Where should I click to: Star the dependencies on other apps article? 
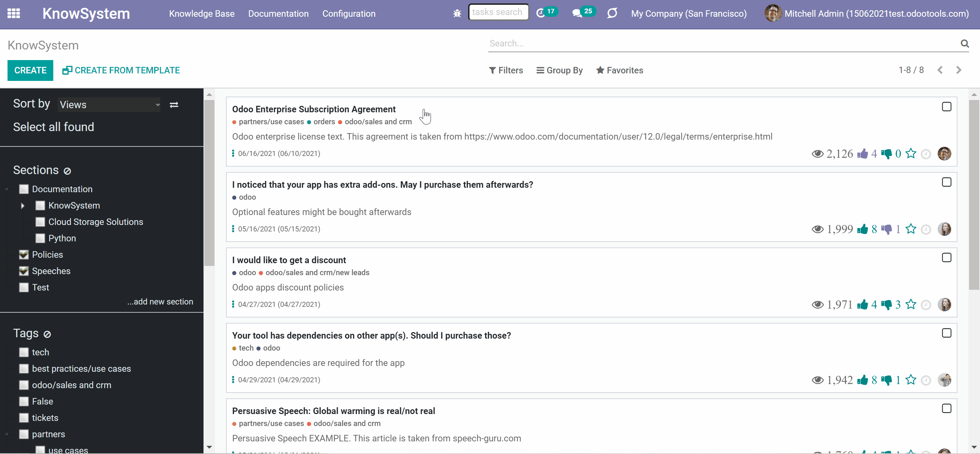click(911, 380)
